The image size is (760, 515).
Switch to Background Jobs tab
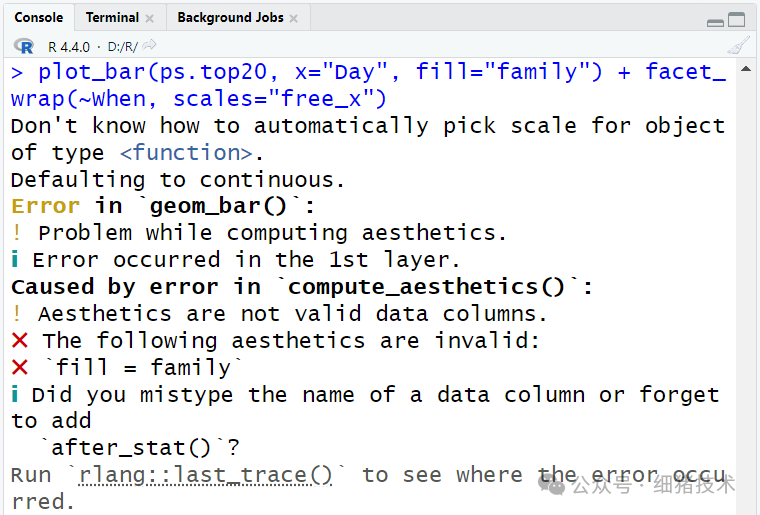(230, 17)
